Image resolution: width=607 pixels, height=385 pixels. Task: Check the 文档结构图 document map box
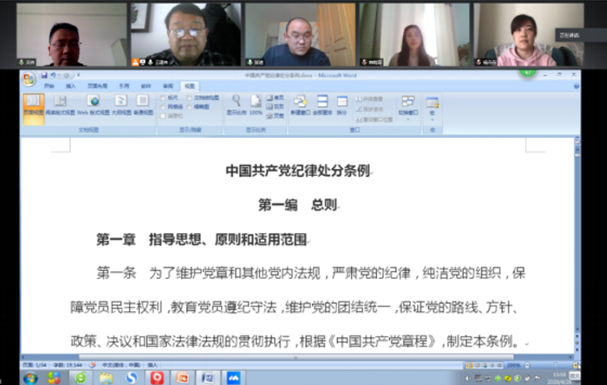click(189, 98)
